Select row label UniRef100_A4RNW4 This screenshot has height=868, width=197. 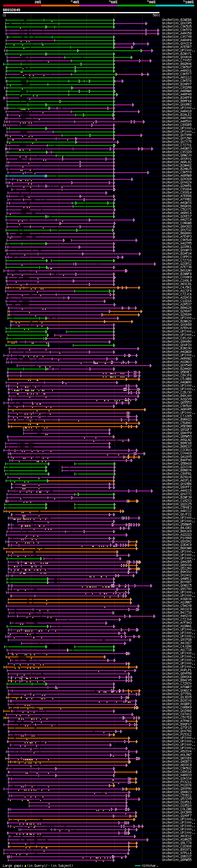coord(177,91)
